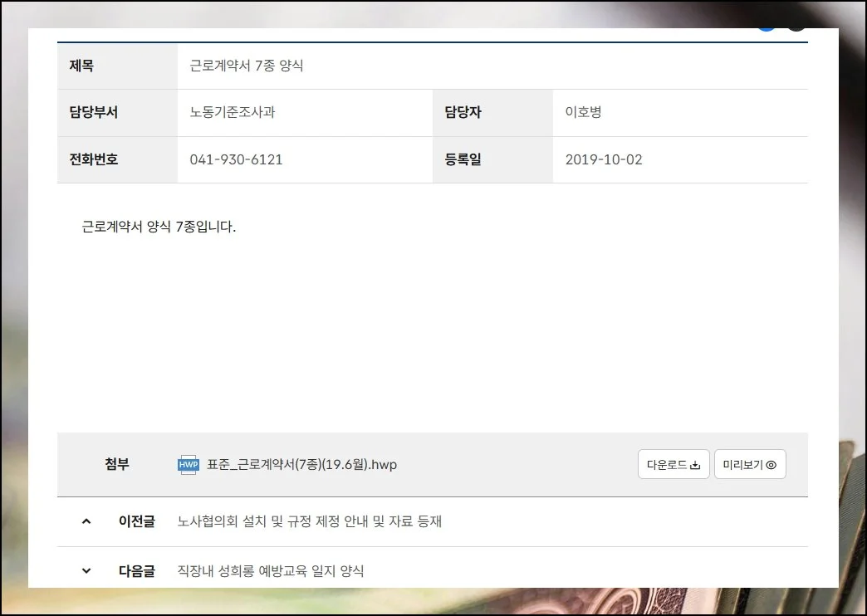Viewport: 867px width, 616px height.
Task: Click the registration date 2019-10-02
Action: click(x=604, y=159)
